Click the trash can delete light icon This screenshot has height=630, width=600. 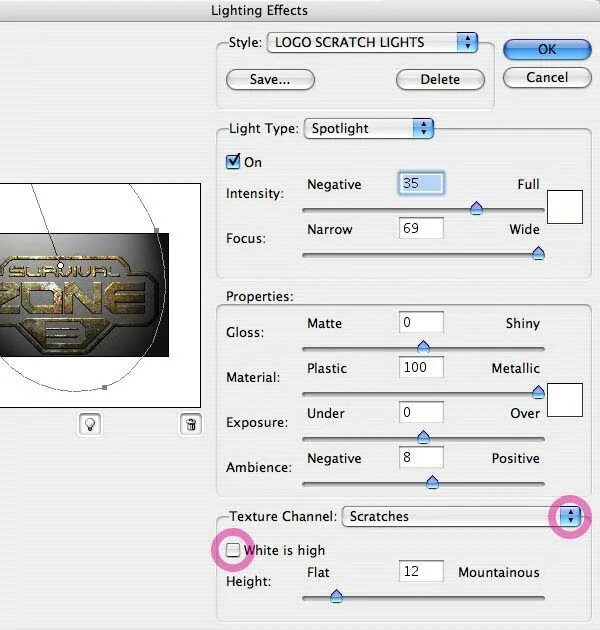pyautogui.click(x=191, y=424)
